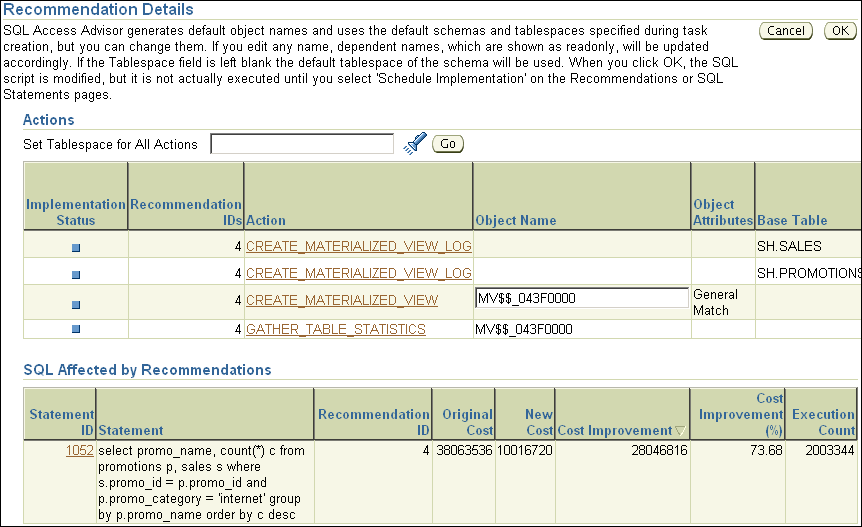
Task: Open CREATE_MATERIALIZED_VIEW_LOG link for SH.PROMOTIONS
Action: pyautogui.click(x=358, y=273)
